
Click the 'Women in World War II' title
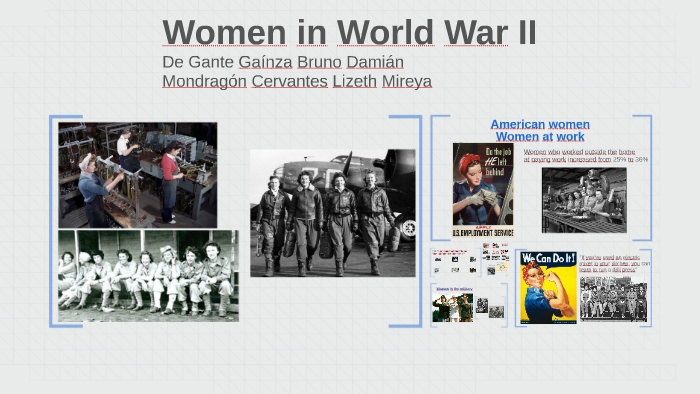tap(349, 32)
